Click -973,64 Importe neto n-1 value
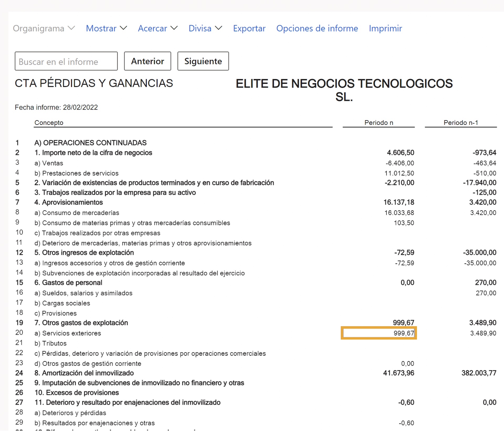This screenshot has width=504, height=431. pos(485,153)
